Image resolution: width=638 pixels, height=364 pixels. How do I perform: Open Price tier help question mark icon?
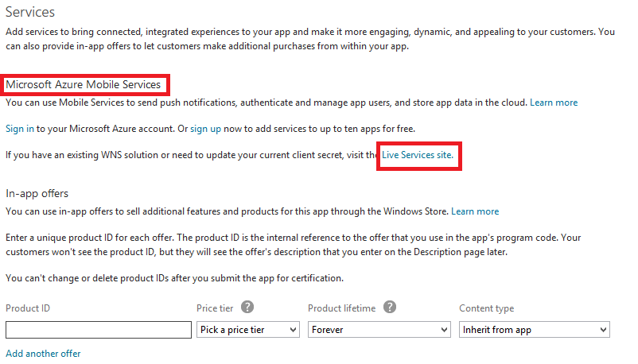point(247,307)
